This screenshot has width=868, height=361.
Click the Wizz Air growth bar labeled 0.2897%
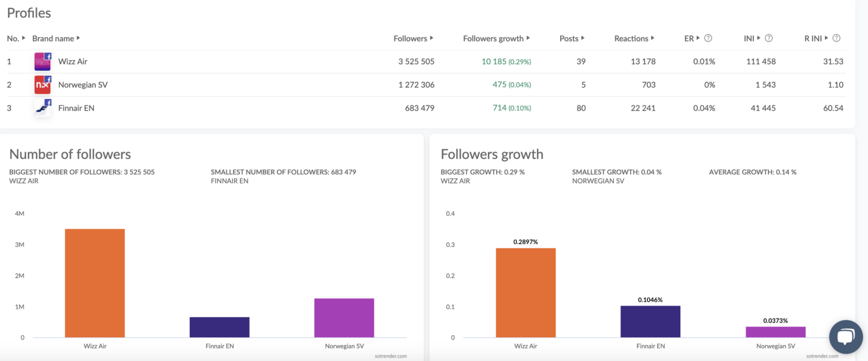point(526,293)
